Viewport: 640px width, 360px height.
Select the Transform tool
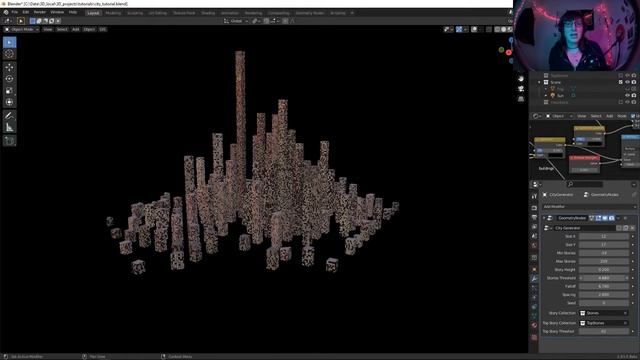[9, 102]
